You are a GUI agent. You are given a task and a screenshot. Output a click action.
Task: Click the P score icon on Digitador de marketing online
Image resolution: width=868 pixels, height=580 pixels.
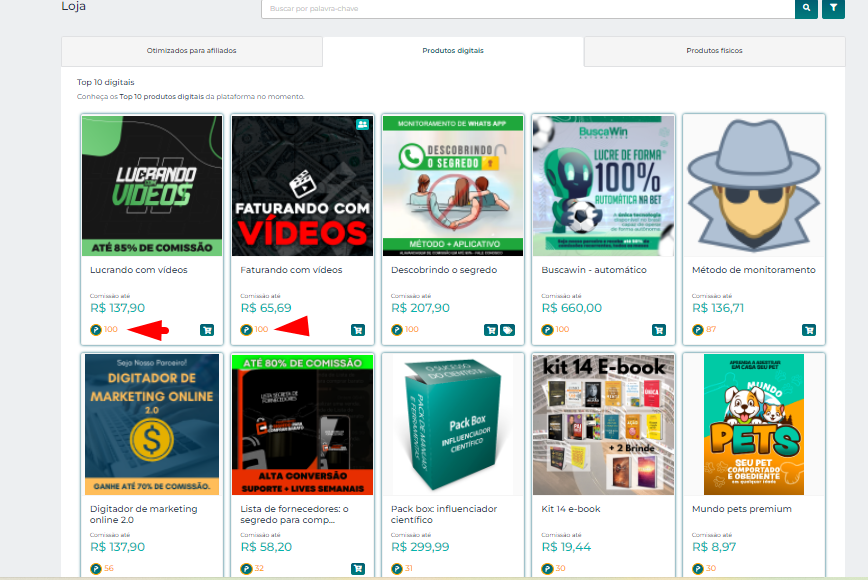click(x=96, y=569)
